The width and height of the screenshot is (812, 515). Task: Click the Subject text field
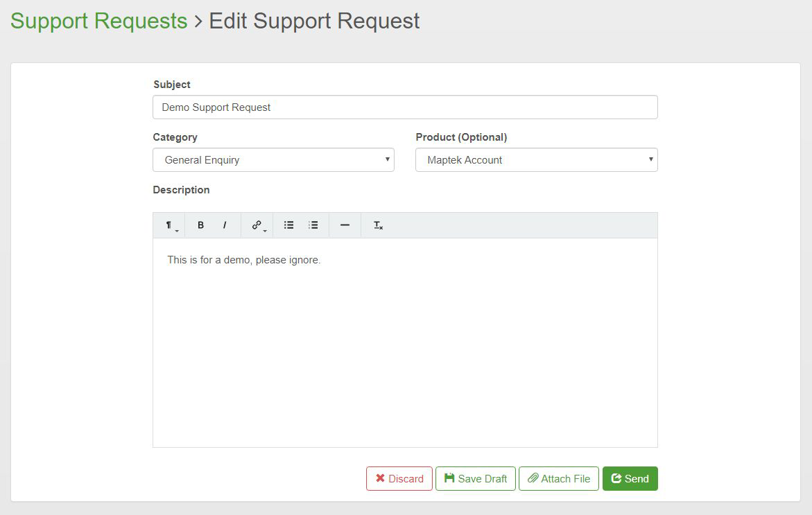(405, 107)
